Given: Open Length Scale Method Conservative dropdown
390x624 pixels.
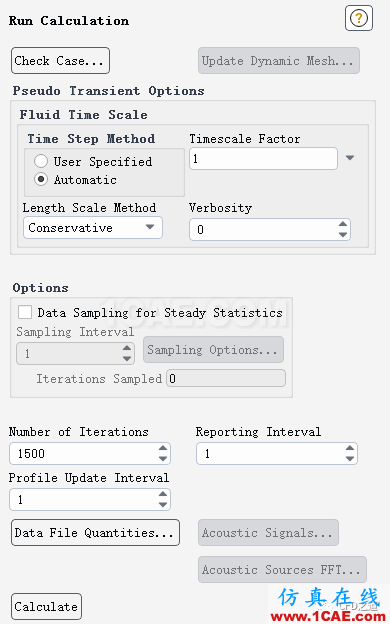Looking at the screenshot, I should point(93,228).
